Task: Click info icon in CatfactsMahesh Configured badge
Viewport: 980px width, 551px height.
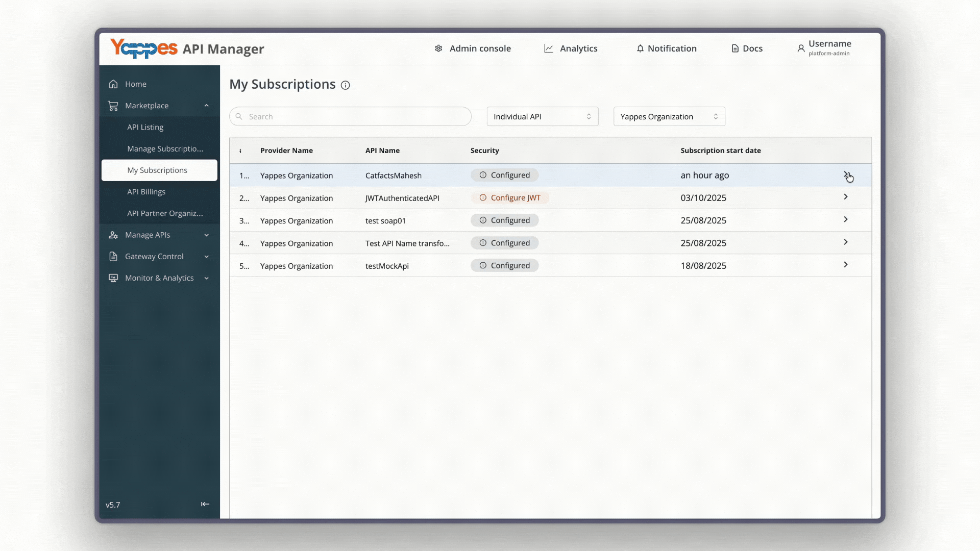Action: click(x=483, y=175)
